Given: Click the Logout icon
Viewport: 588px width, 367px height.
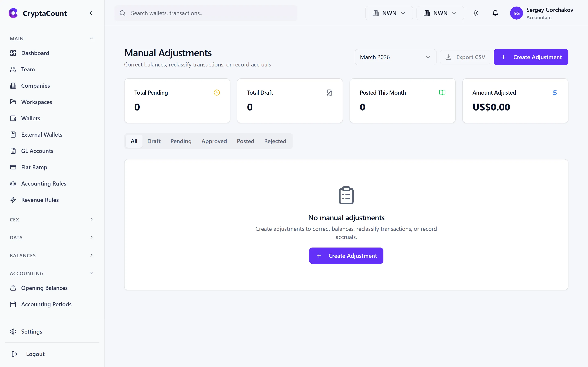Looking at the screenshot, I should pos(14,354).
